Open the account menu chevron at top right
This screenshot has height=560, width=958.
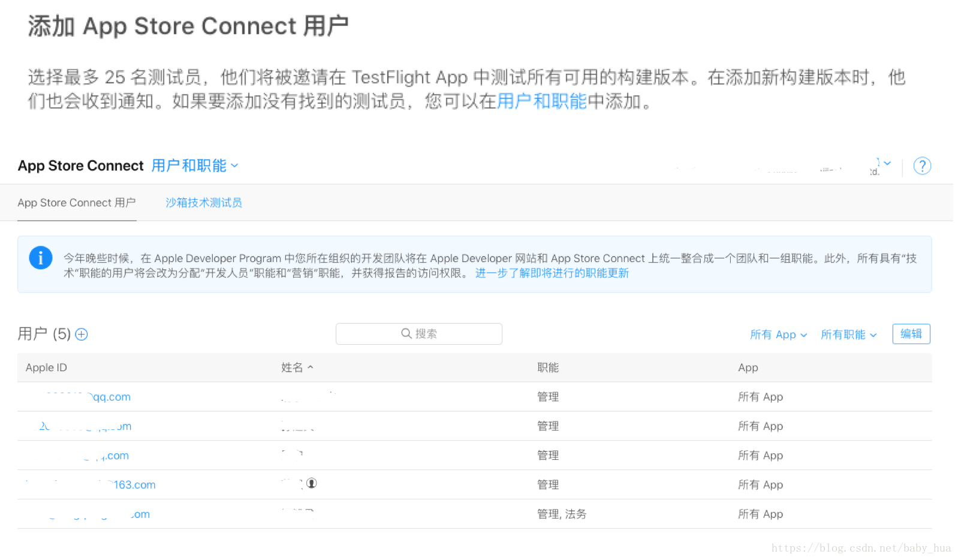click(x=887, y=163)
